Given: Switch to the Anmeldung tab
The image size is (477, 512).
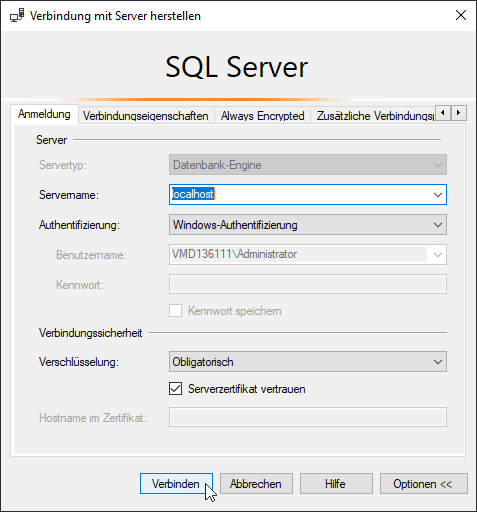Looking at the screenshot, I should tap(44, 114).
